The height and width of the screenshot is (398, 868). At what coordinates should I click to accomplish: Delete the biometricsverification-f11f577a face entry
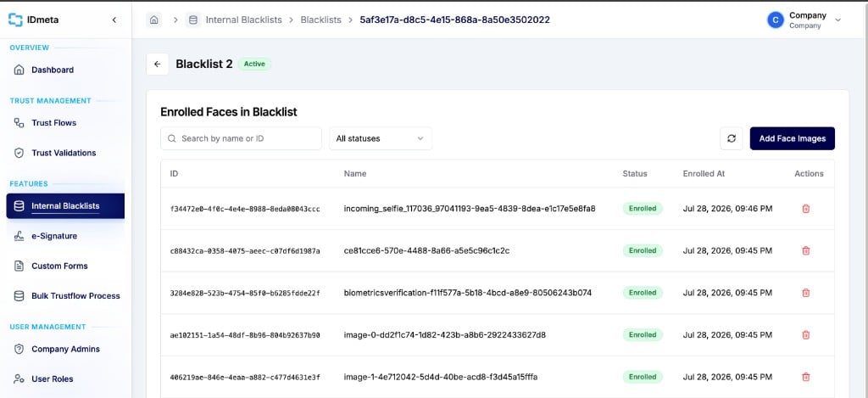[x=805, y=293]
